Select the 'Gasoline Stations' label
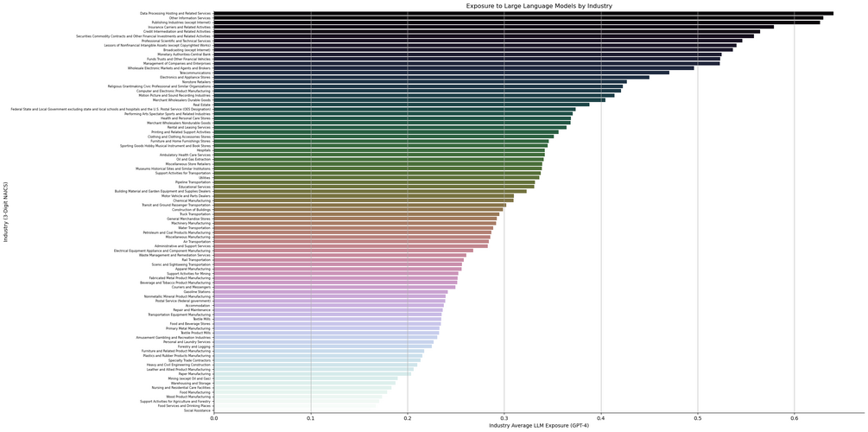868x432 pixels. coord(195,292)
